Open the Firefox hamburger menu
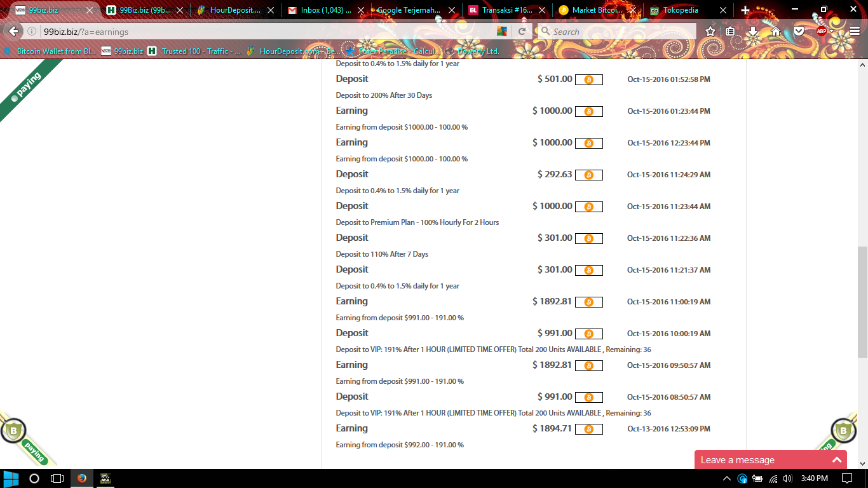The height and width of the screenshot is (488, 868). (x=855, y=31)
